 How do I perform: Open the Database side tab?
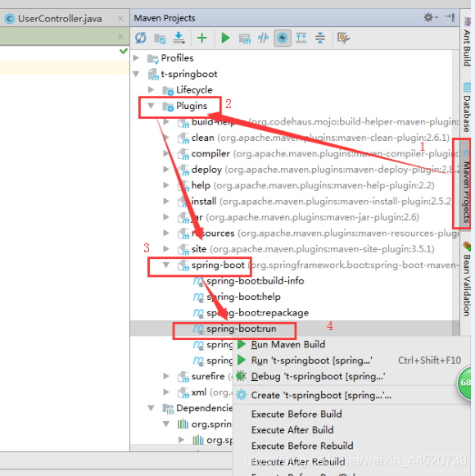(467, 107)
